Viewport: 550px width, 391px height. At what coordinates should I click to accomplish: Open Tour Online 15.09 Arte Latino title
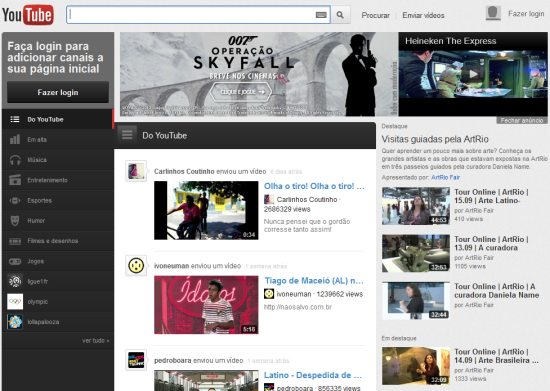pyautogui.click(x=491, y=196)
